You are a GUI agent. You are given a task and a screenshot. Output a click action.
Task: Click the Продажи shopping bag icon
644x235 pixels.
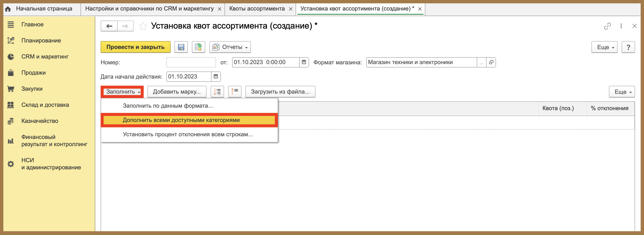click(x=11, y=73)
